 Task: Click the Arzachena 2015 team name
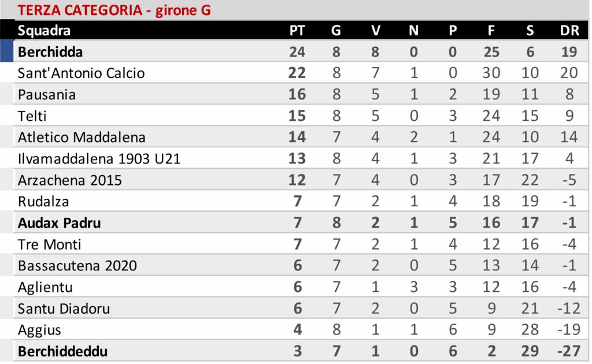coord(70,180)
